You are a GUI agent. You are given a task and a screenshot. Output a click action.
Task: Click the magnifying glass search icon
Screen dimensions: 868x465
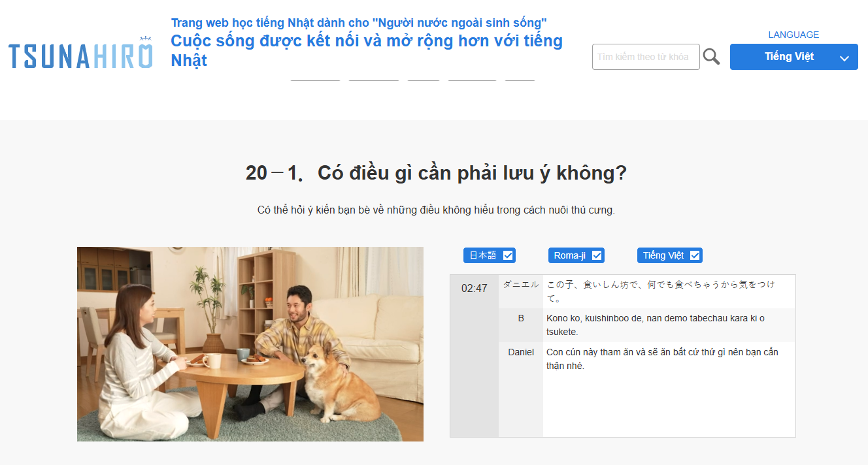711,57
